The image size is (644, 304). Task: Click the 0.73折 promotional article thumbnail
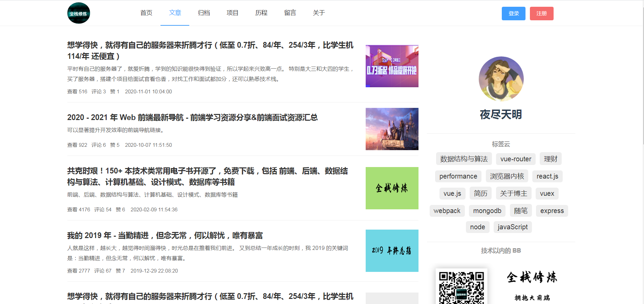tap(392, 66)
